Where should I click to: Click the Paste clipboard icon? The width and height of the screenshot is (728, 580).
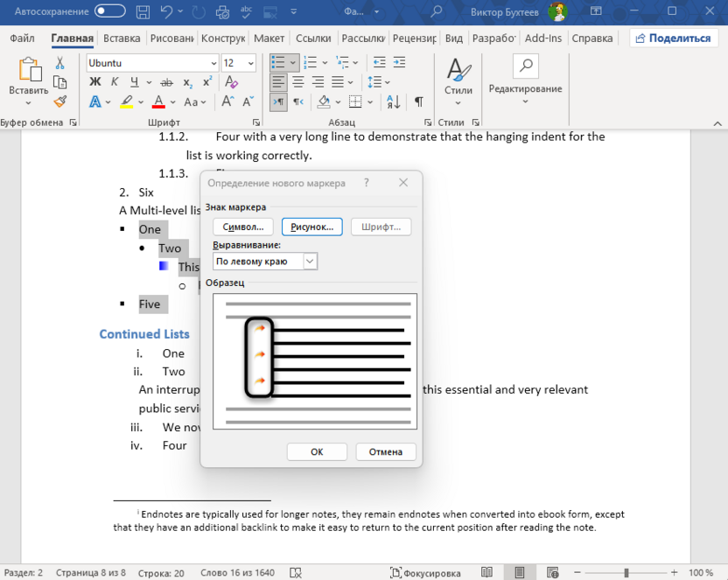pyautogui.click(x=29, y=70)
